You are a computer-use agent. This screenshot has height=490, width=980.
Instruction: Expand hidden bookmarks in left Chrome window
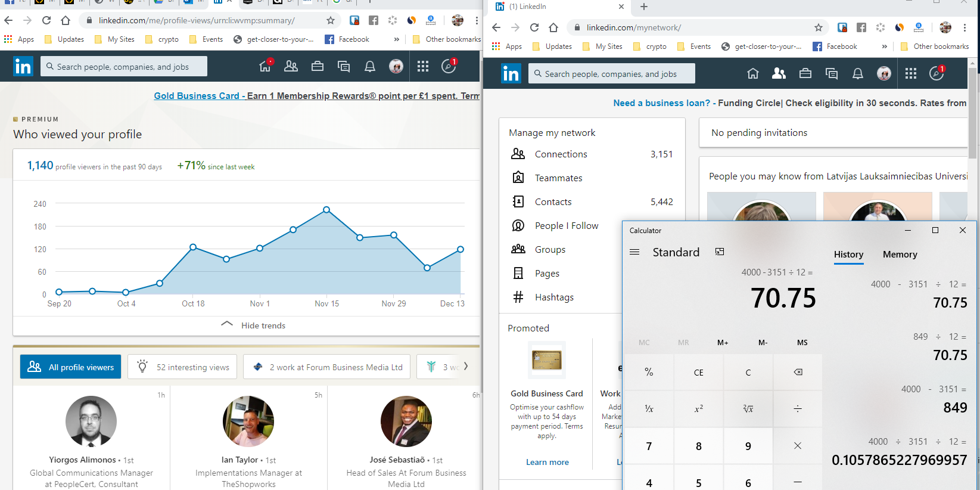pyautogui.click(x=397, y=39)
